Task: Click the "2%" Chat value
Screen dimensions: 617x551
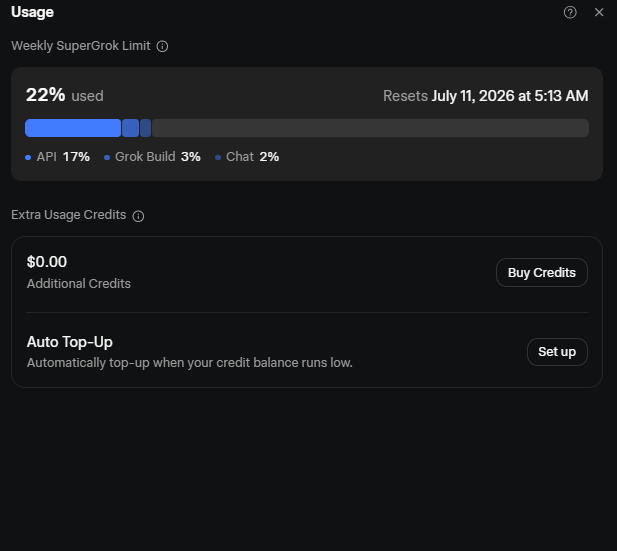Action: pyautogui.click(x=269, y=157)
